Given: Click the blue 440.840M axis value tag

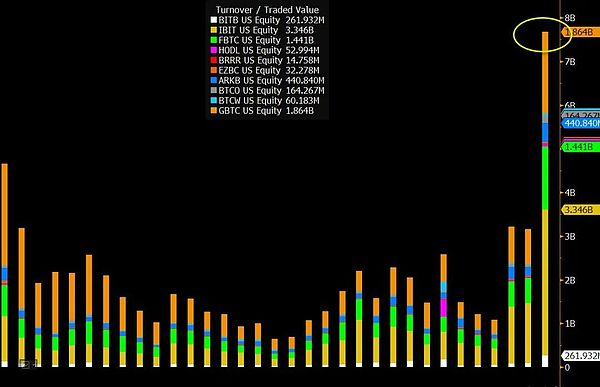Looking at the screenshot, I should (580, 123).
